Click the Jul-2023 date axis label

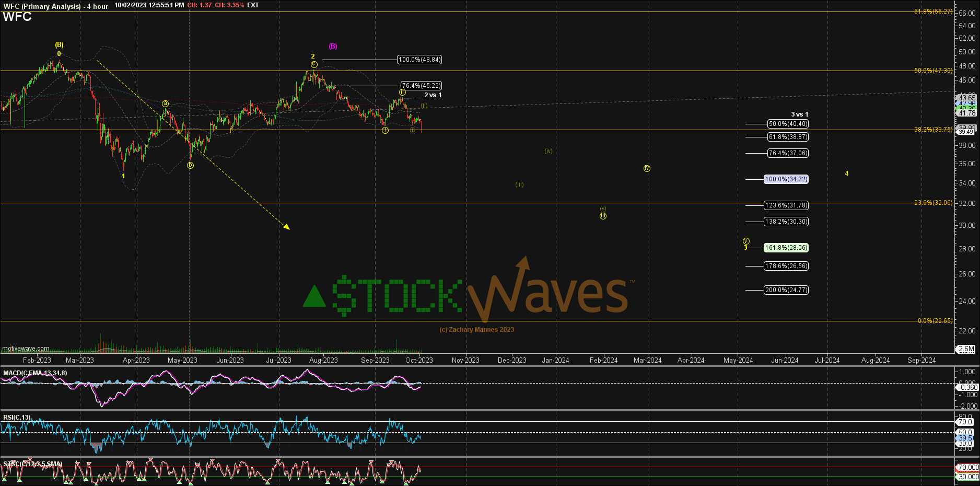[279, 360]
